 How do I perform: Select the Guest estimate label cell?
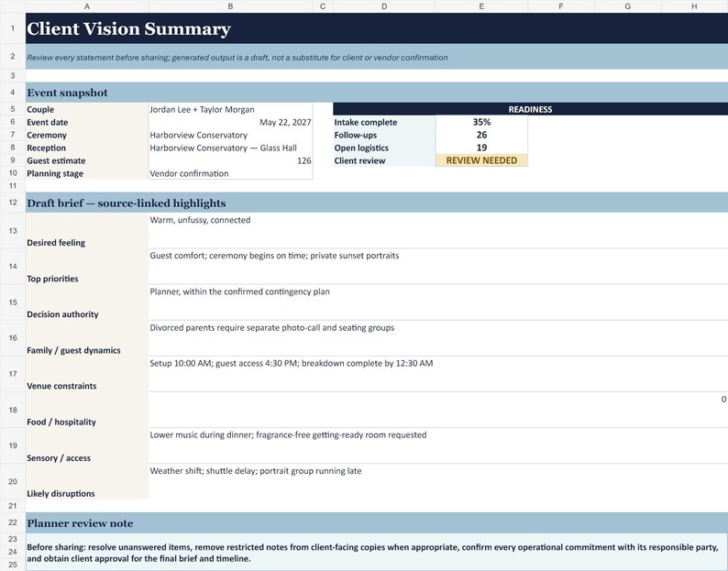coord(87,160)
